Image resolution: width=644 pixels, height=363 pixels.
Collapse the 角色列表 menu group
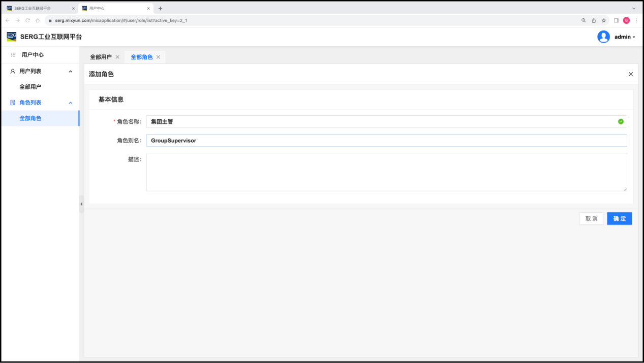(x=70, y=103)
